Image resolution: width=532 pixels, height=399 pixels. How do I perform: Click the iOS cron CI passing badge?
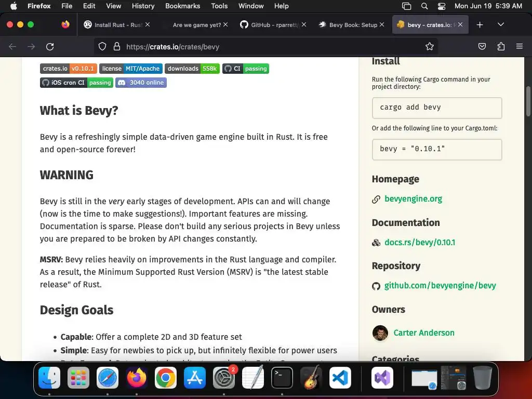(x=77, y=83)
